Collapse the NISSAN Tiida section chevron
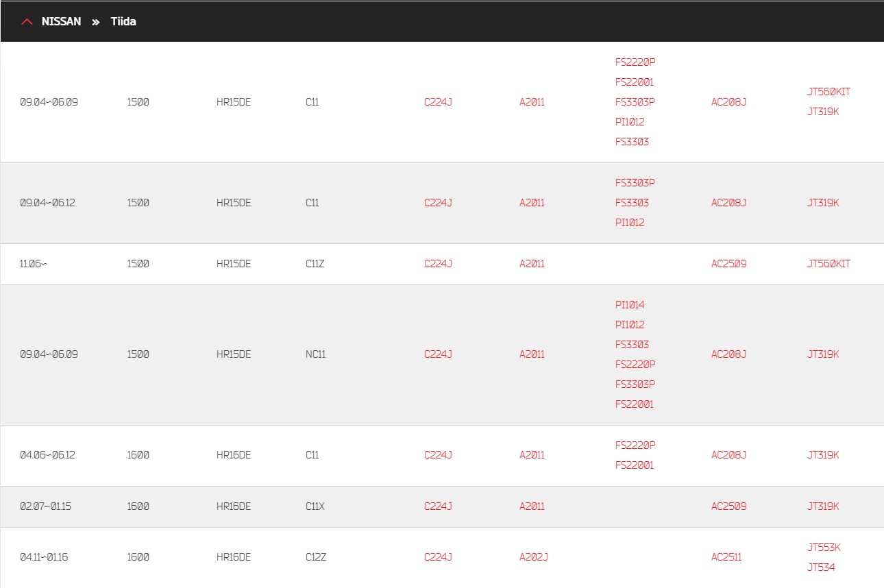 (x=27, y=21)
